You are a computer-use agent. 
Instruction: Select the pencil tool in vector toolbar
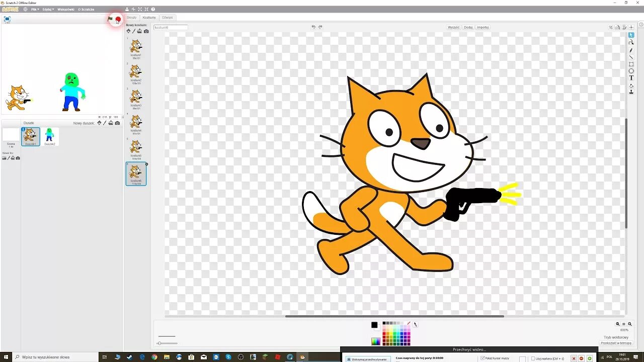[x=631, y=50]
